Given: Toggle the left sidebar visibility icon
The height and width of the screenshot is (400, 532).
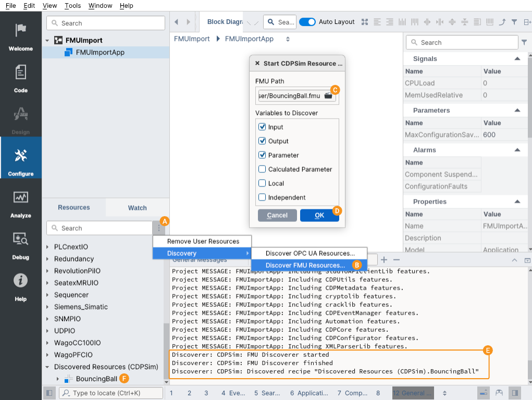Looking at the screenshot, I should (49, 393).
